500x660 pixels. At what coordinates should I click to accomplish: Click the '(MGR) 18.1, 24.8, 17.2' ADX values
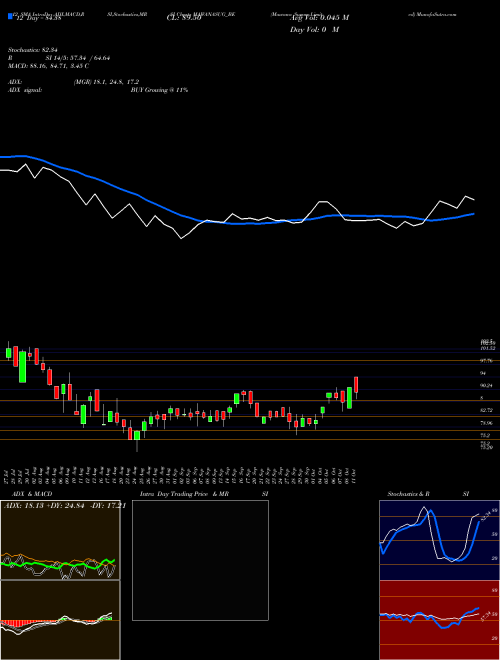point(106,82)
